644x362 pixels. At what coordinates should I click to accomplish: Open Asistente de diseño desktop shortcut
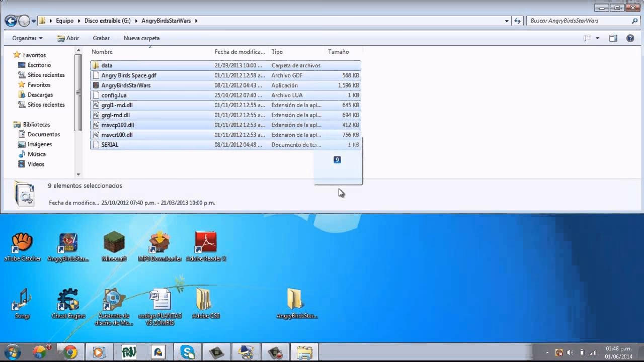114,307
